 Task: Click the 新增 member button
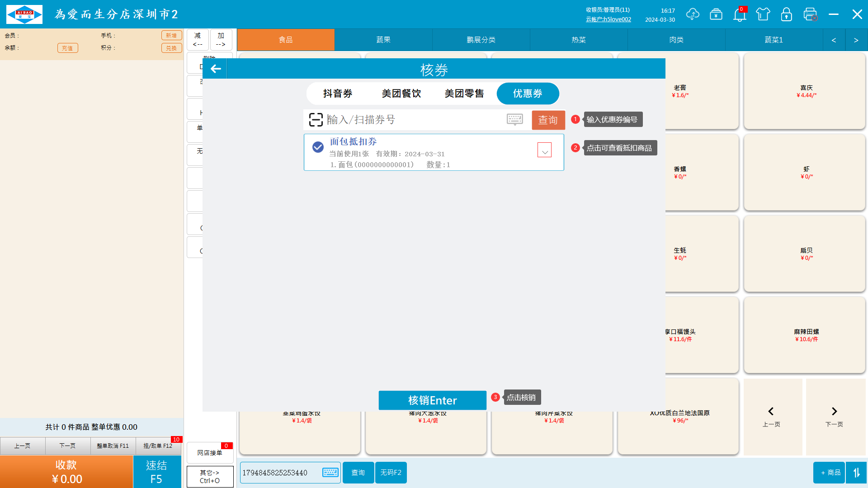(171, 35)
